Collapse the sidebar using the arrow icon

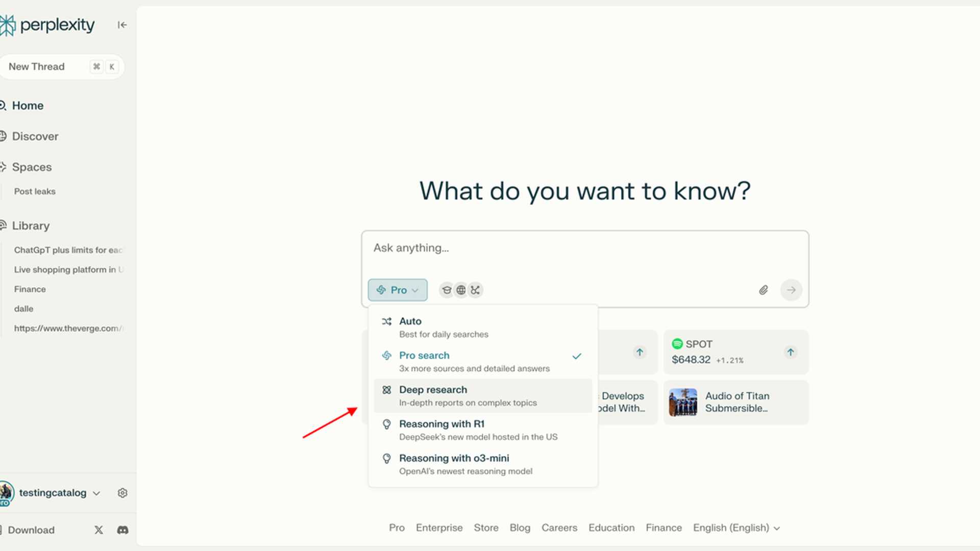(x=122, y=24)
